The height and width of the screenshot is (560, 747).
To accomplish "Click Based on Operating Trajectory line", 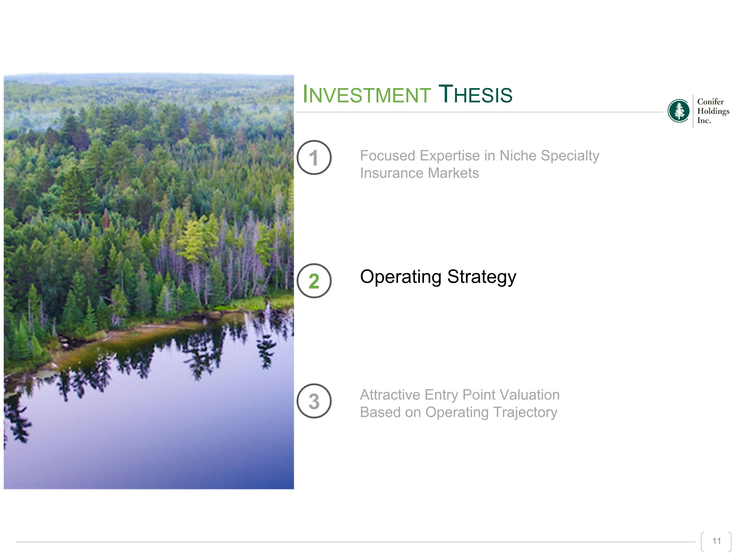I will (459, 412).
